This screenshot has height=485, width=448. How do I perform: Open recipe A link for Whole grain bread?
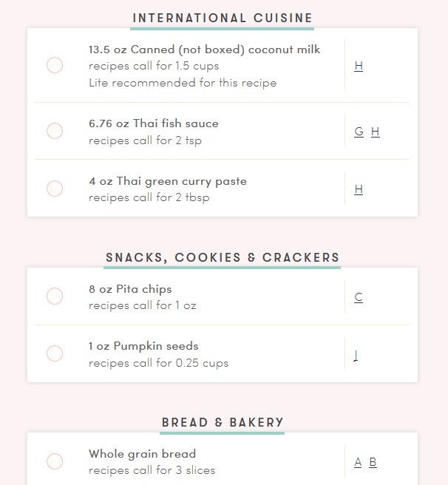(358, 462)
